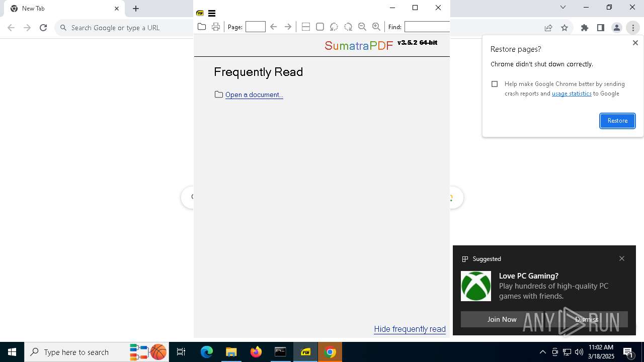Viewport: 644px width, 362px height.
Task: Open the usage statistics link
Action: (572, 94)
